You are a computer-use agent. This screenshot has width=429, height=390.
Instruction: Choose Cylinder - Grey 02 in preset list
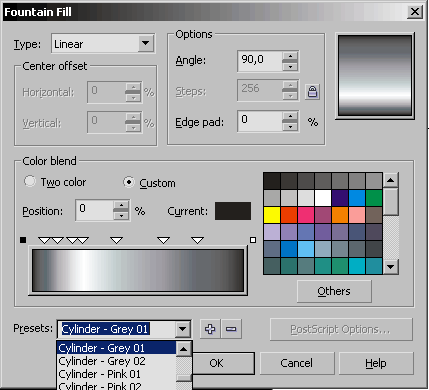(116, 361)
